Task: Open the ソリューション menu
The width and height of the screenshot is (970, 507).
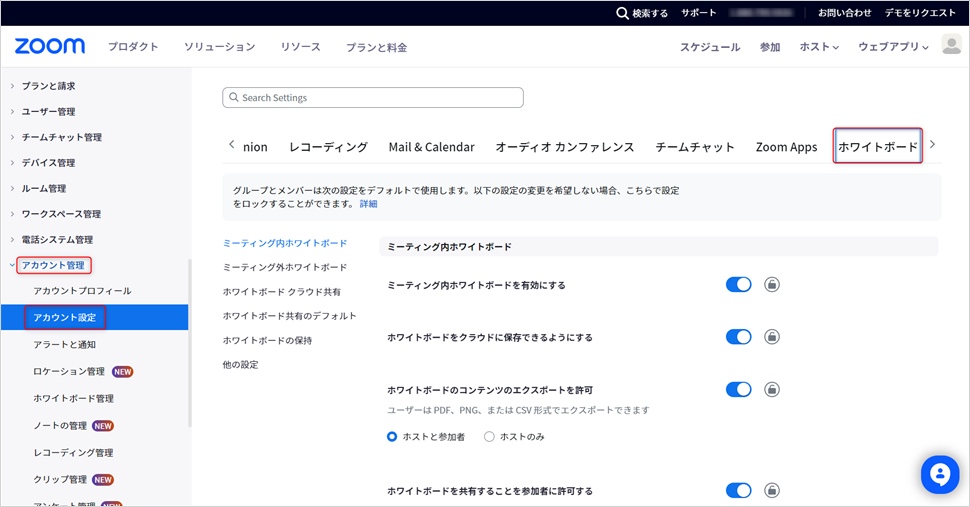Action: [x=220, y=47]
